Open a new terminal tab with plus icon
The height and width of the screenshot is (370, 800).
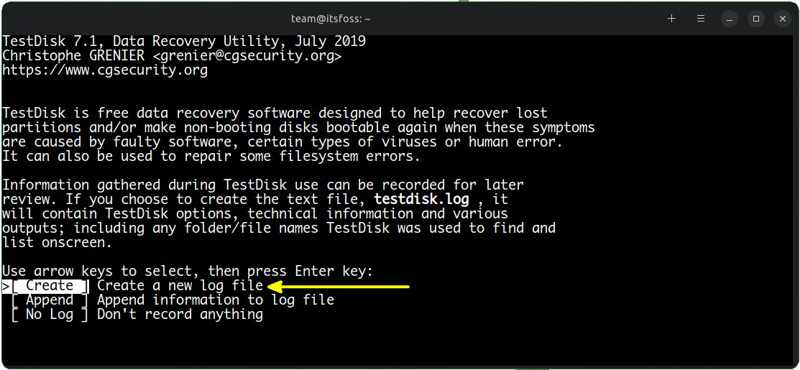[x=671, y=19]
